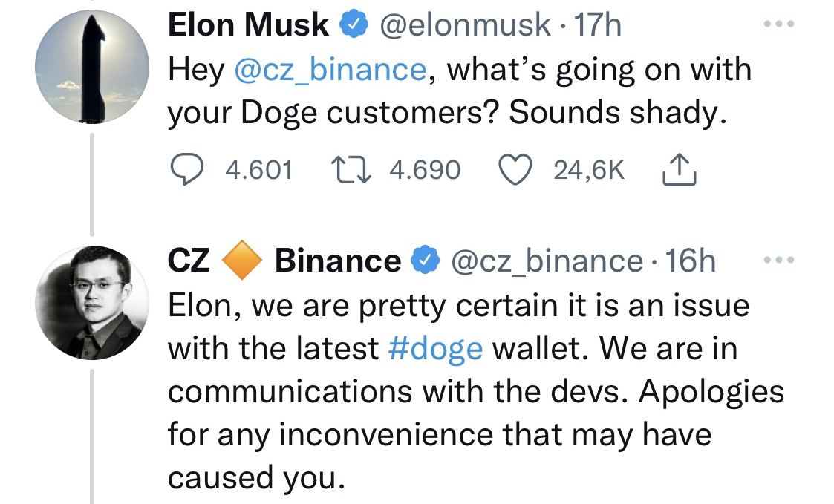Open more options on Elon Musk's tweet
The width and height of the screenshot is (834, 504).
click(x=779, y=24)
